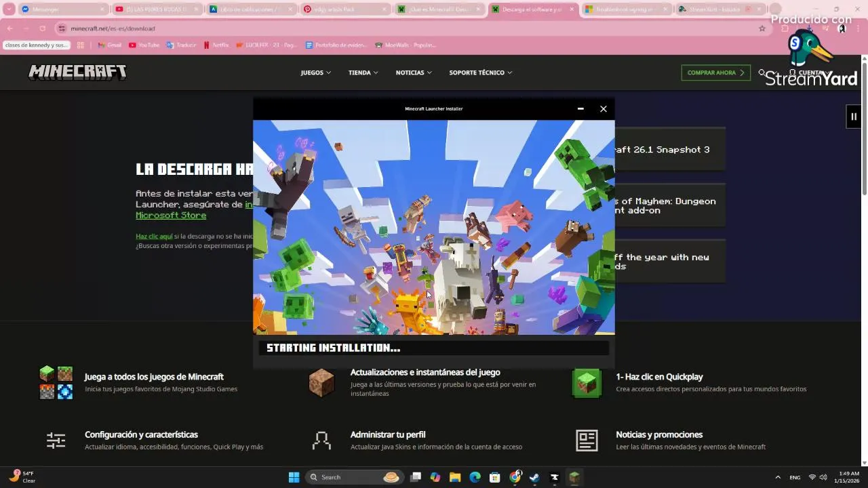Switch to the StreamYard Estudio tab
Image resolution: width=868 pixels, height=488 pixels.
click(x=720, y=9)
